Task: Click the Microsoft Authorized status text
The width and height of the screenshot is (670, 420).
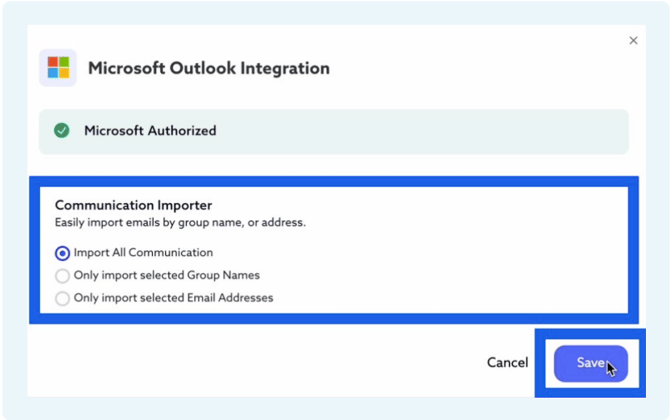Action: (x=149, y=131)
